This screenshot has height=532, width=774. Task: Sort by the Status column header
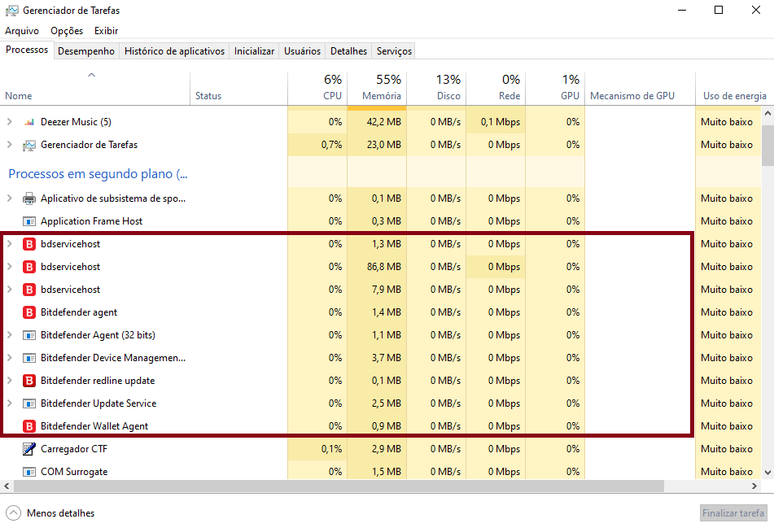(239, 89)
